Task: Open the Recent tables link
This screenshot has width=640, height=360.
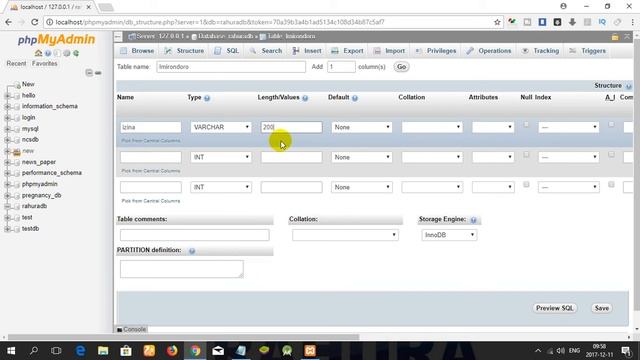Action: coord(16,64)
